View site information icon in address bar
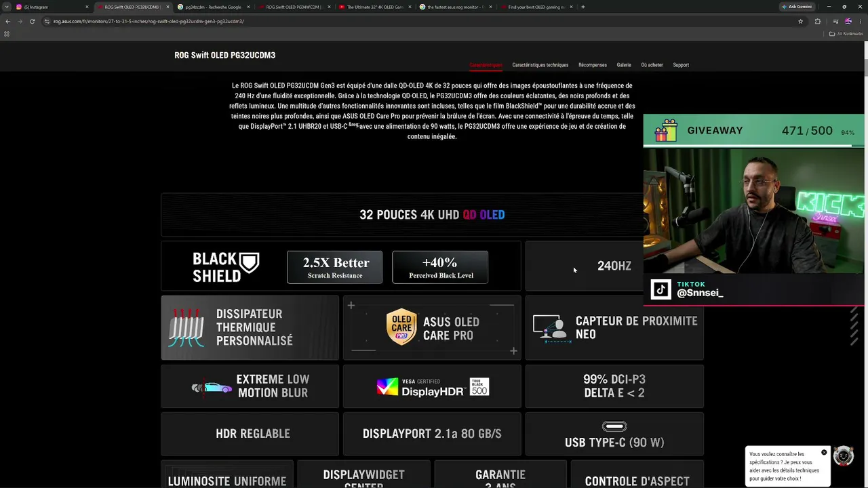868x488 pixels. coord(46,21)
